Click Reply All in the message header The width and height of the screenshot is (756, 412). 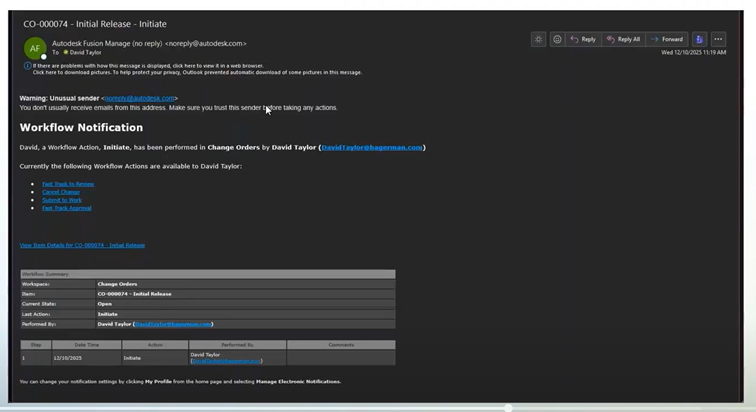coord(623,39)
